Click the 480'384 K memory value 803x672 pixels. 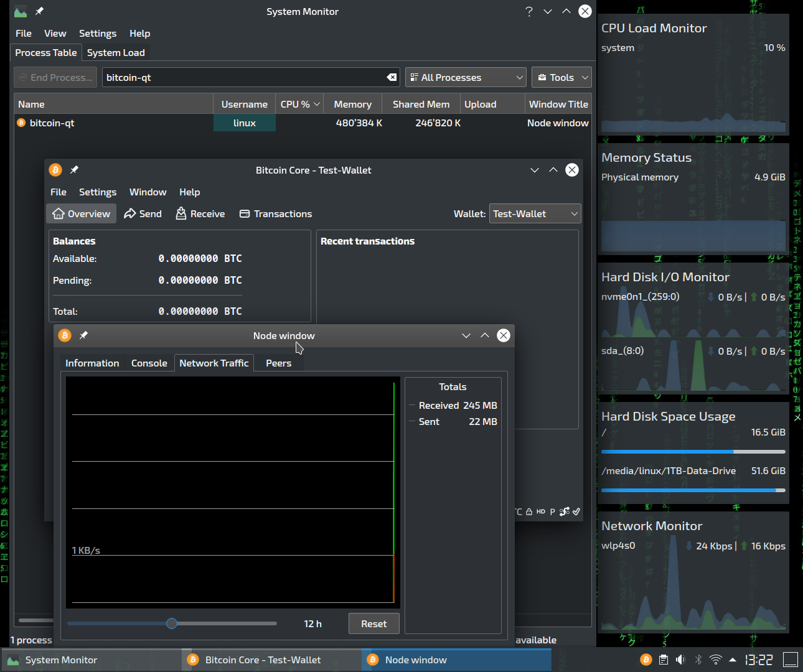[x=359, y=123]
